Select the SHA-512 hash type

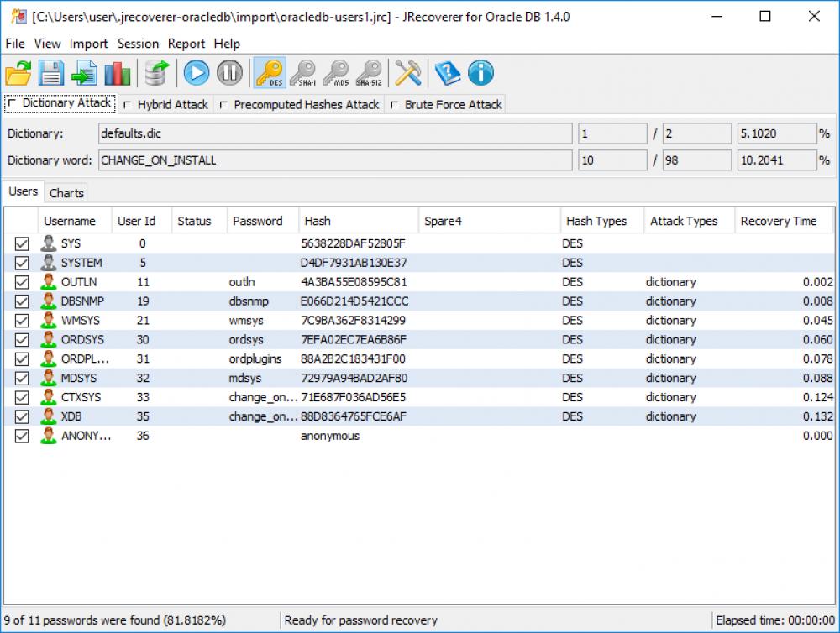pyautogui.click(x=370, y=73)
